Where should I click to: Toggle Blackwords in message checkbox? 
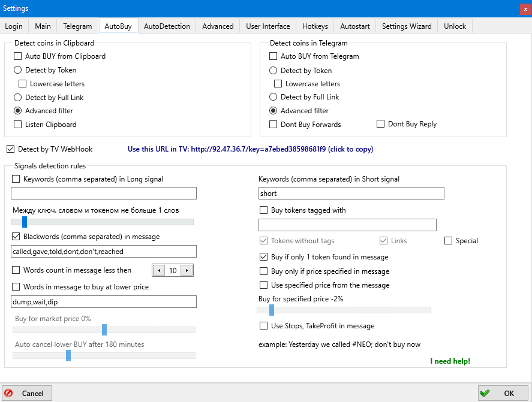pos(16,237)
